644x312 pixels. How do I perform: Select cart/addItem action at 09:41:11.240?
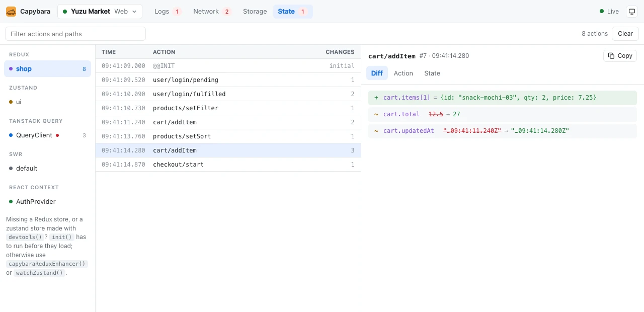tap(228, 122)
